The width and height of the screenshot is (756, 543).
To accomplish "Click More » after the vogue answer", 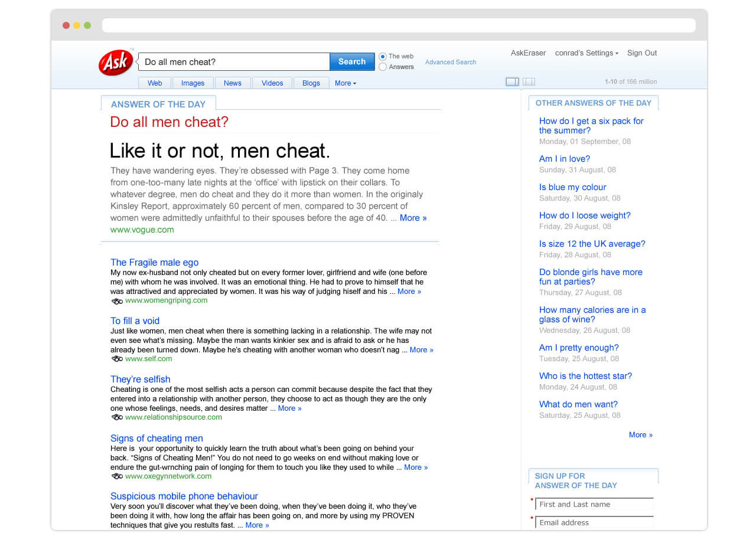I will click(413, 218).
